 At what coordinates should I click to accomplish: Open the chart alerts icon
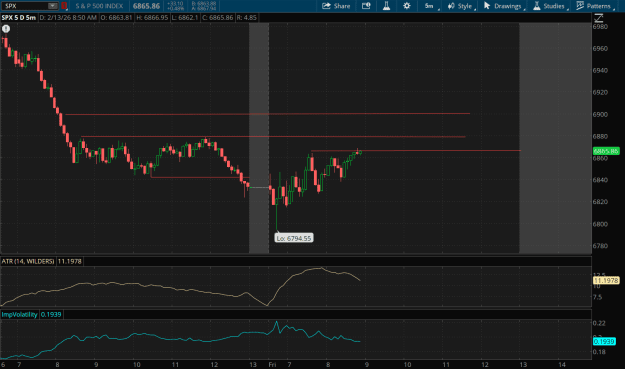366,6
